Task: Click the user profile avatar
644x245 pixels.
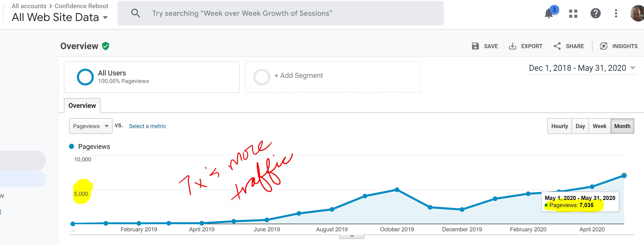Action: pos(637,13)
